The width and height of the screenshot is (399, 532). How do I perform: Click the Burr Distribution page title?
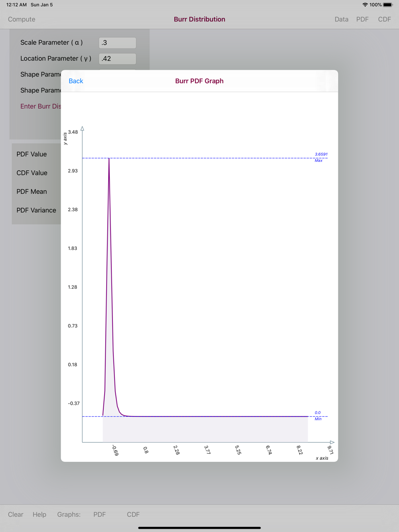click(x=199, y=19)
